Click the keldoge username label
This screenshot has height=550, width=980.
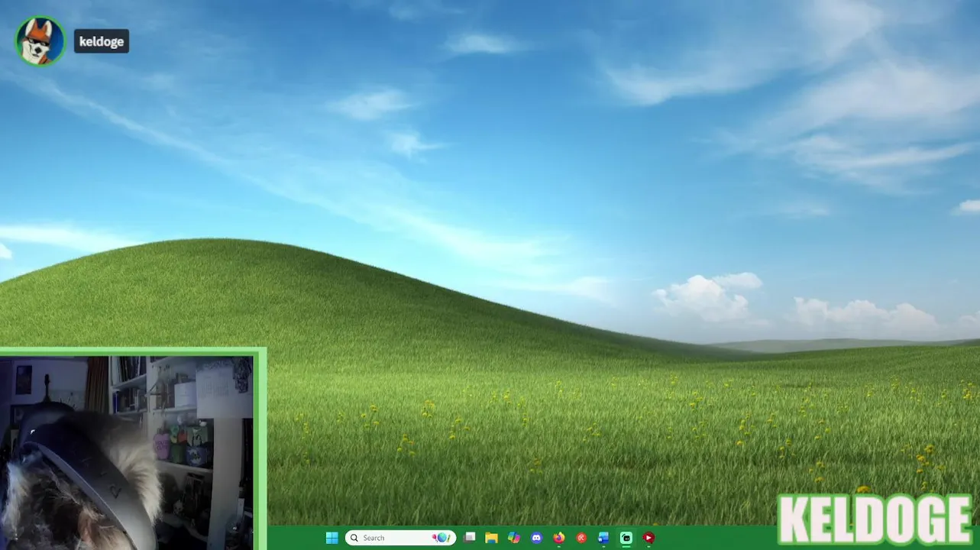[x=102, y=41]
